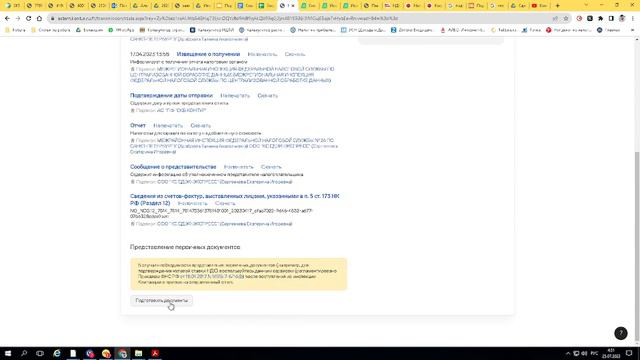Screen dimensions: 640x360
Task: Click the volume icon in system tray
Action: (584, 353)
